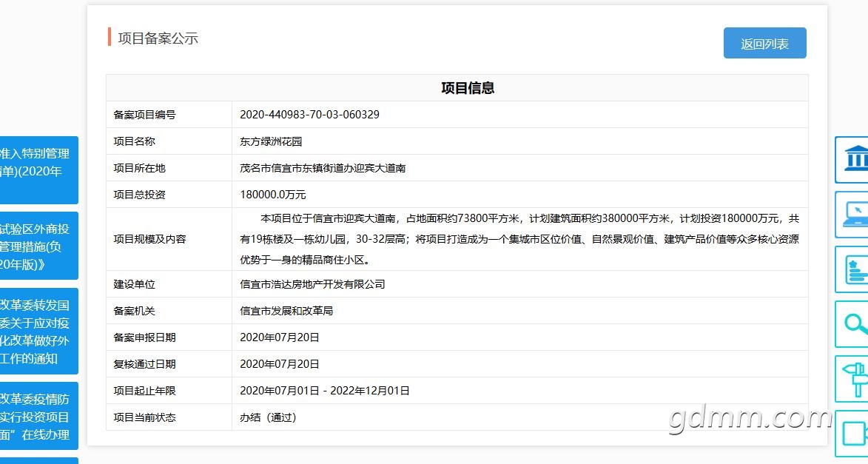Select the location 茂名市信宜市东镇街道办迎宾大道南

(323, 168)
